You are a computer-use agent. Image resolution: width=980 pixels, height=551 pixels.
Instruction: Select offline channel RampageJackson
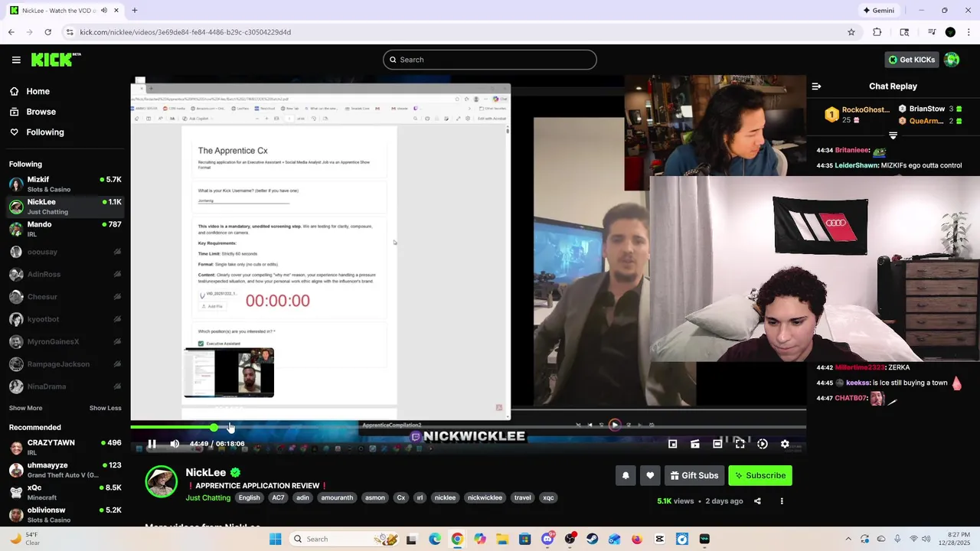64,364
